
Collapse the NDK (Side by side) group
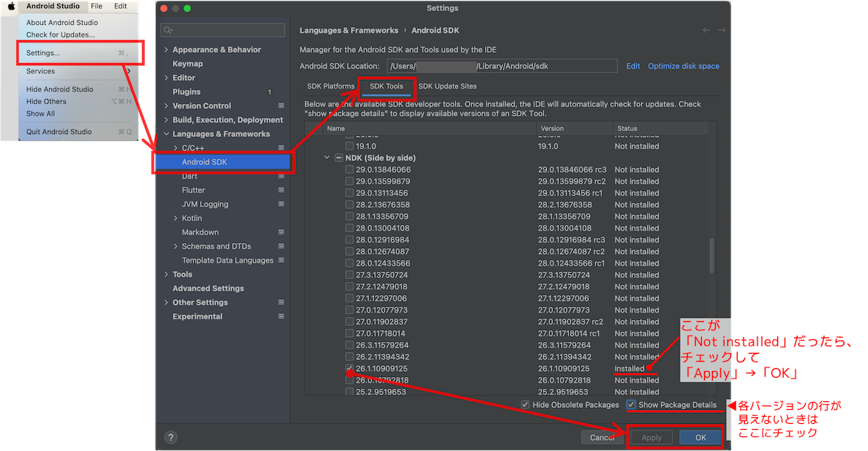pyautogui.click(x=327, y=157)
